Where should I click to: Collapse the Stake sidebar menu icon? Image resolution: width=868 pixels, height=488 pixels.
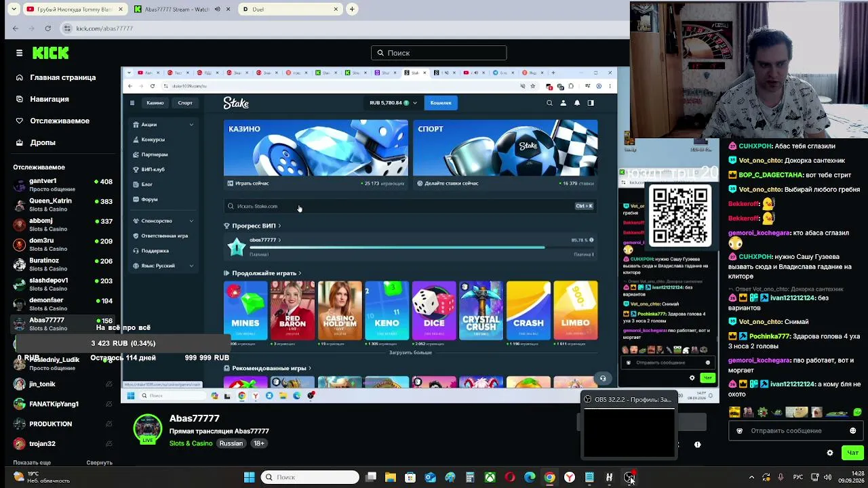click(132, 103)
